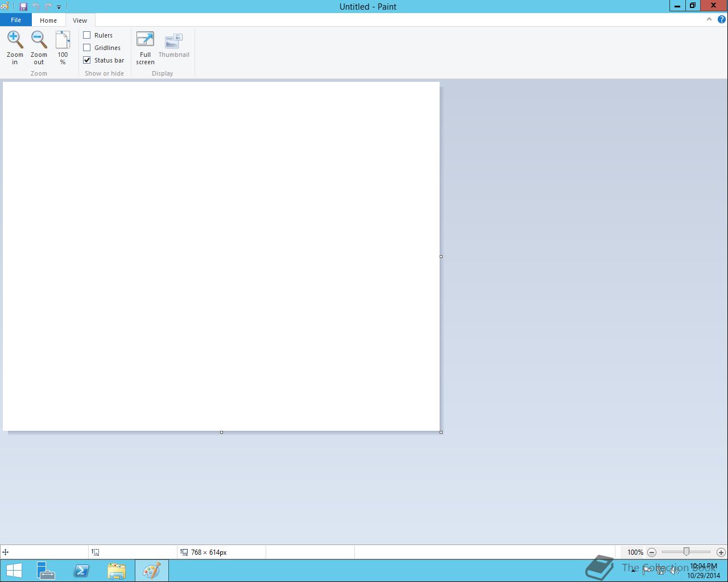Click the Zoom in magnifier button

click(x=15, y=48)
